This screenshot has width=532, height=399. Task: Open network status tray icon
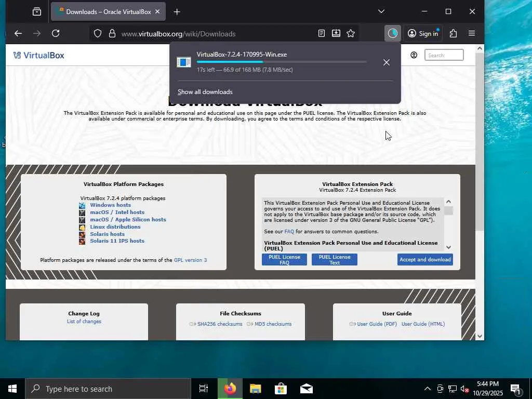click(453, 389)
